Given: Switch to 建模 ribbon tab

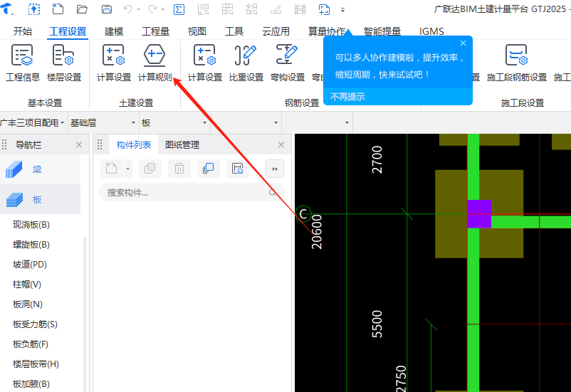Looking at the screenshot, I should (x=114, y=31).
